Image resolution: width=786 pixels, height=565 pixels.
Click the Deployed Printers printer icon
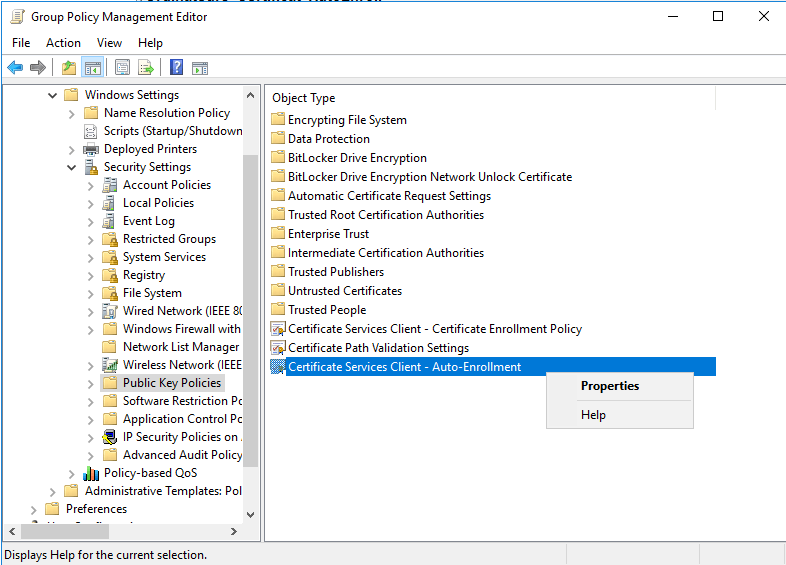[91, 149]
